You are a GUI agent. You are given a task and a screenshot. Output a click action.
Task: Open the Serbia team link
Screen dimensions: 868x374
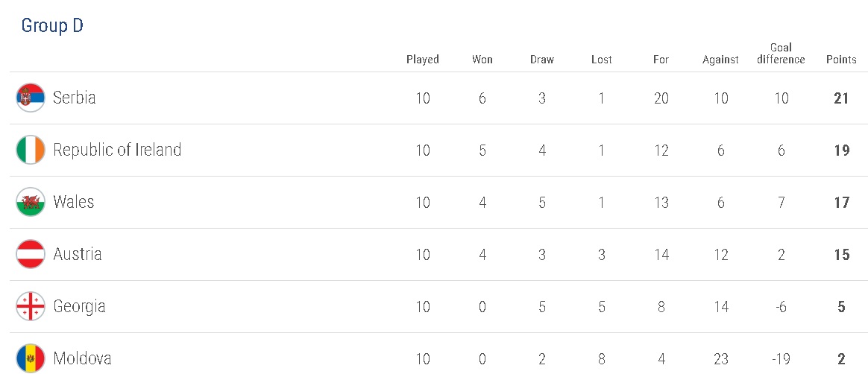[x=75, y=98]
